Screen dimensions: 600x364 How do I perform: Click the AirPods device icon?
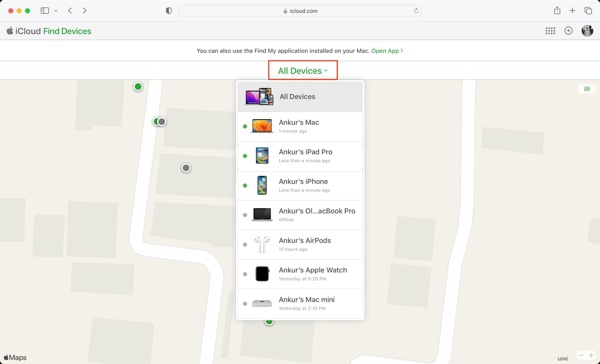[x=262, y=244]
